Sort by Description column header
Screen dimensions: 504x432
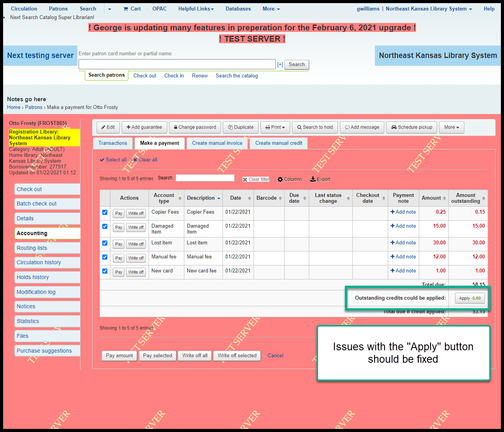203,198
